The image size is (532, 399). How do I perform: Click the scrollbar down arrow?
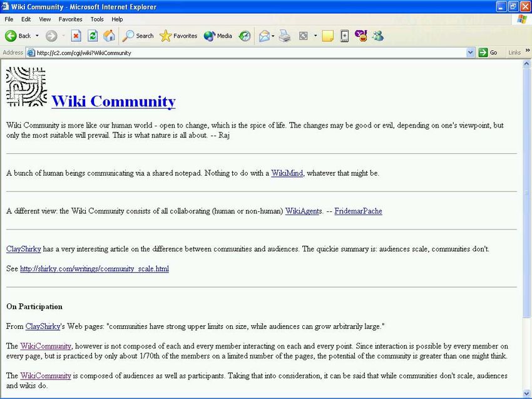[526, 393]
